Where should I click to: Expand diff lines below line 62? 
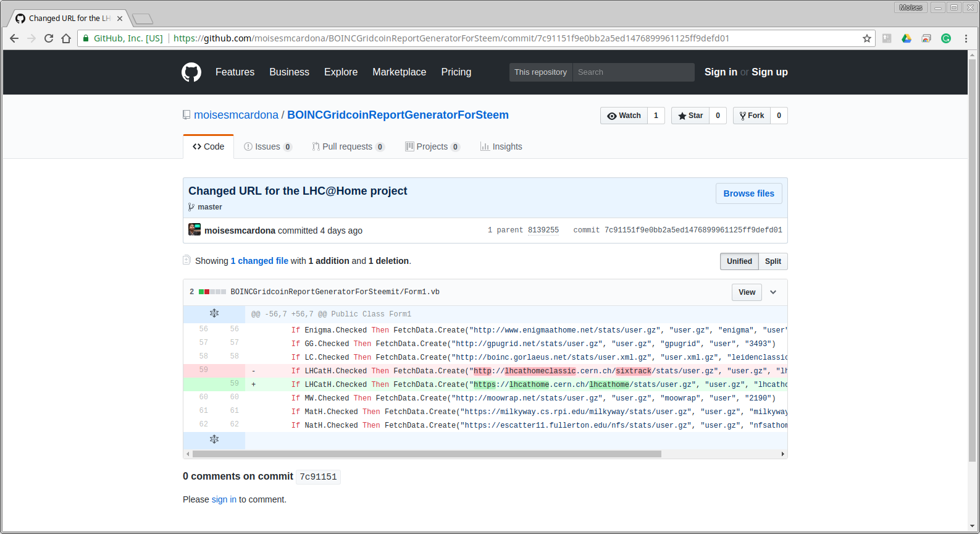(214, 439)
